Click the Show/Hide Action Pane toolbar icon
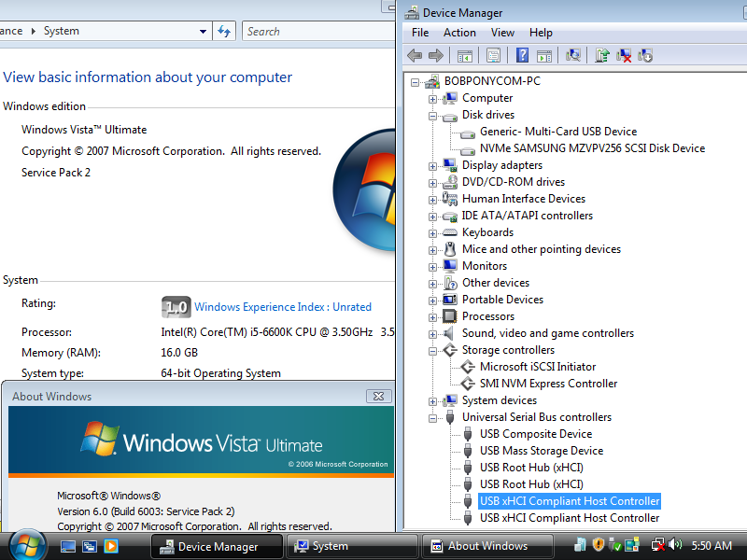This screenshot has width=747, height=560. (544, 56)
